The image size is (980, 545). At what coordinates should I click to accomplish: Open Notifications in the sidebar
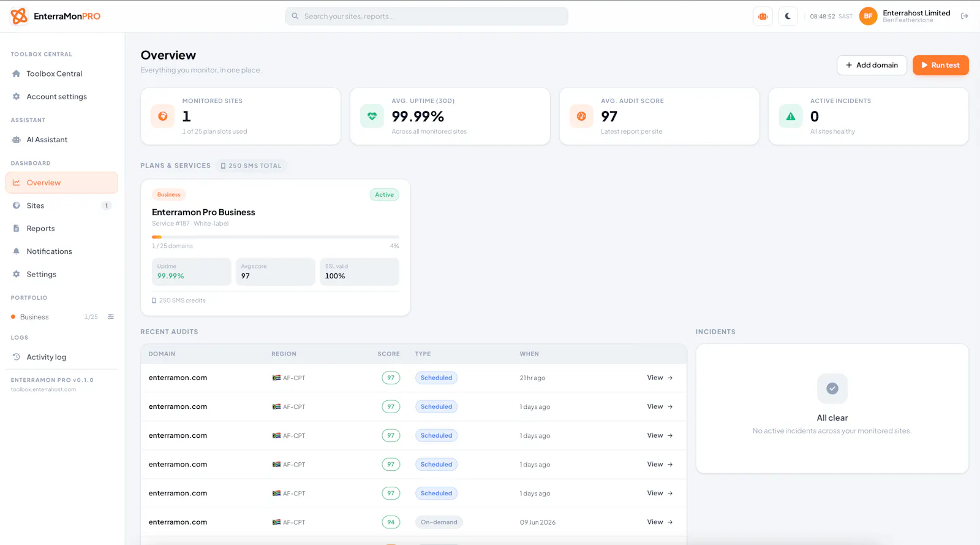[x=62, y=251]
